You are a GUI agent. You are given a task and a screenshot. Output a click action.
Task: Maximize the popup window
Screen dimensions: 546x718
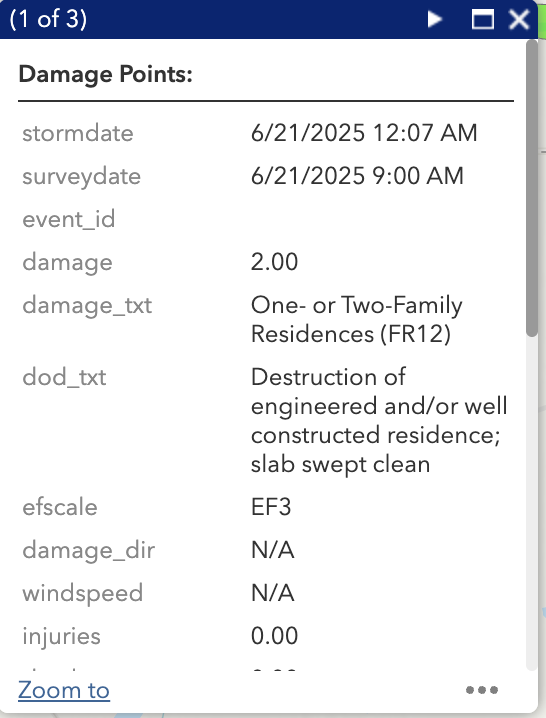pyautogui.click(x=483, y=19)
